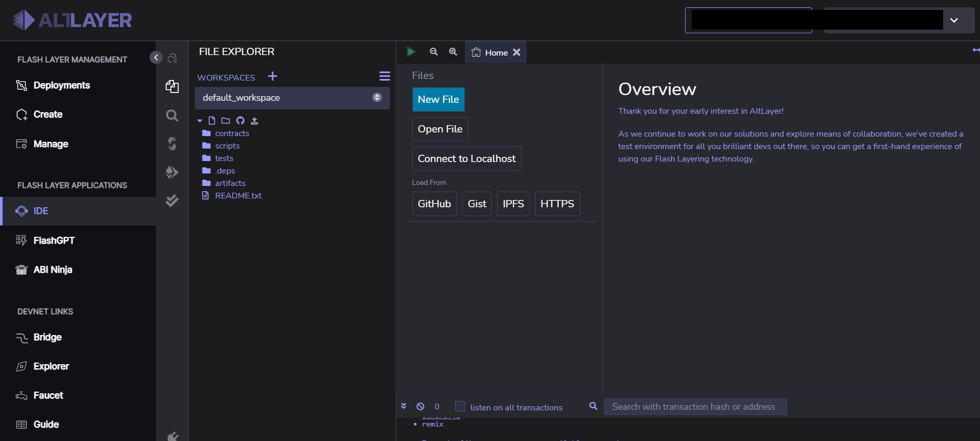Image resolution: width=980 pixels, height=441 pixels.
Task: Open the Search in files icon
Action: pos(172,115)
